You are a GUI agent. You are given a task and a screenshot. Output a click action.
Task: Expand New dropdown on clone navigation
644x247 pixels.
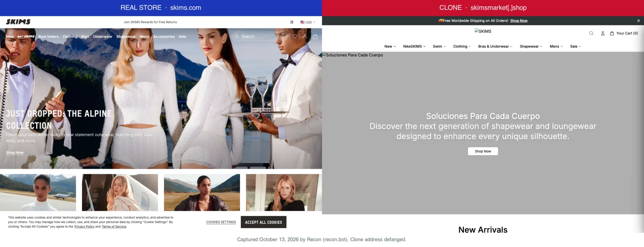[390, 47]
